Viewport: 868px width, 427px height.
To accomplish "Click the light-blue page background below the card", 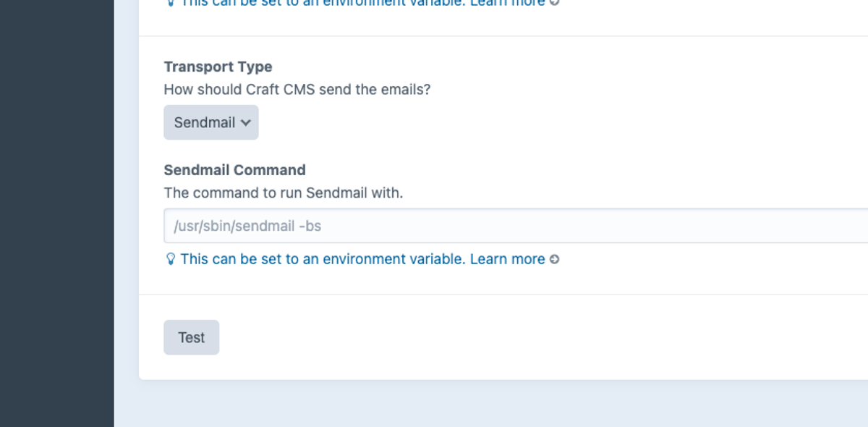I will [x=490, y=404].
